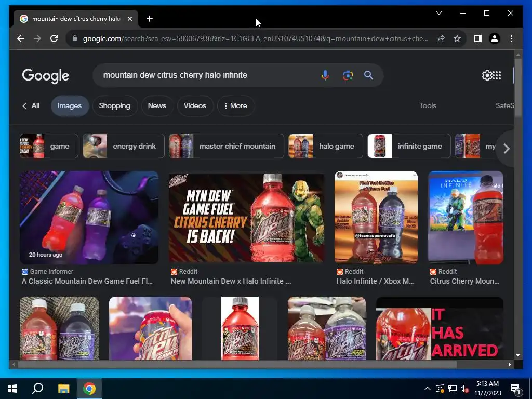Search by voice using the microphone icon
The height and width of the screenshot is (399, 532).
coord(325,75)
